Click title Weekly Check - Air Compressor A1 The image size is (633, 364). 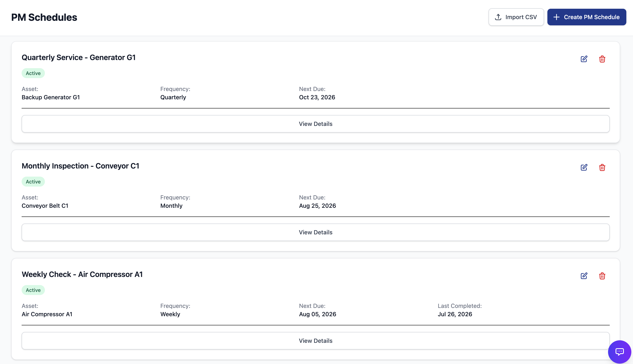click(x=82, y=274)
